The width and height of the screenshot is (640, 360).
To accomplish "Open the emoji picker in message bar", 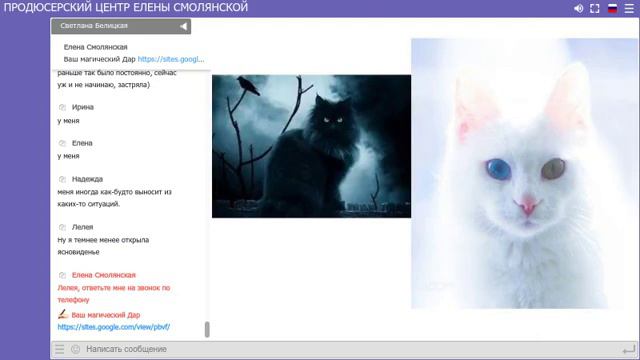I will pyautogui.click(x=76, y=349).
